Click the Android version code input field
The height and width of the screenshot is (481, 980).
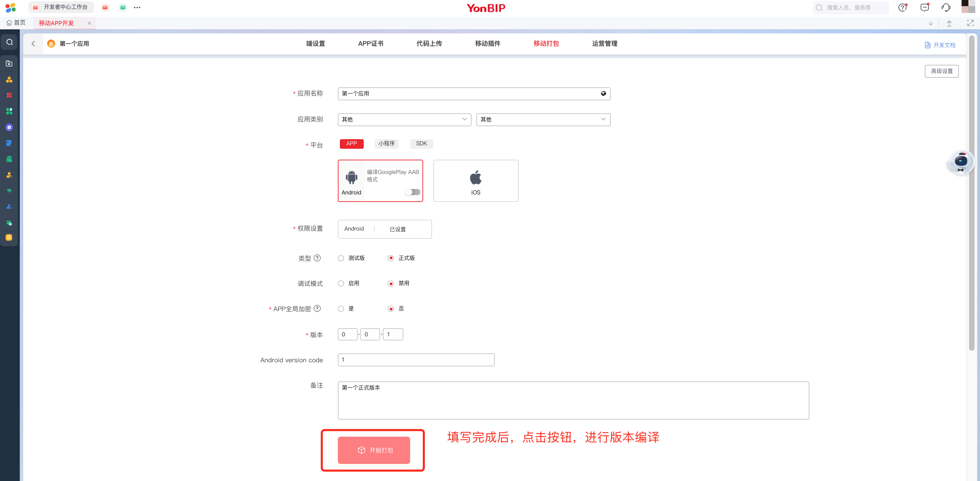416,360
